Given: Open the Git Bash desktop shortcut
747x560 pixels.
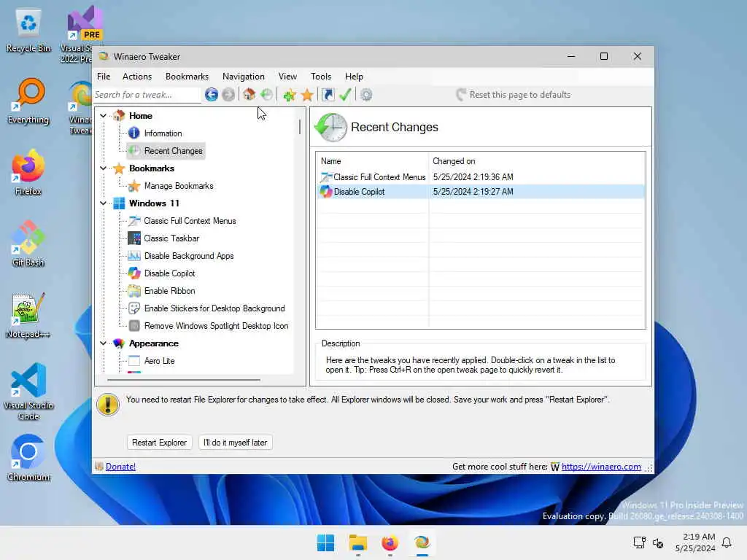Looking at the screenshot, I should coord(28,244).
